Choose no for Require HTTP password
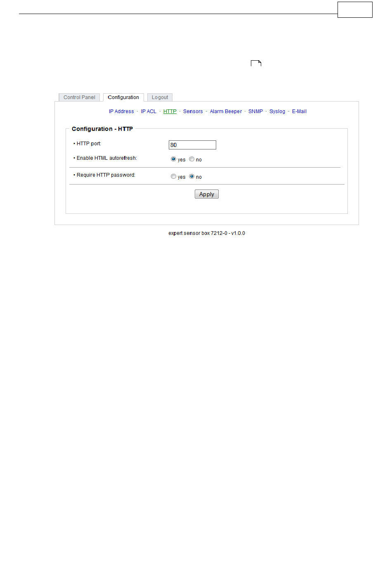 click(191, 176)
